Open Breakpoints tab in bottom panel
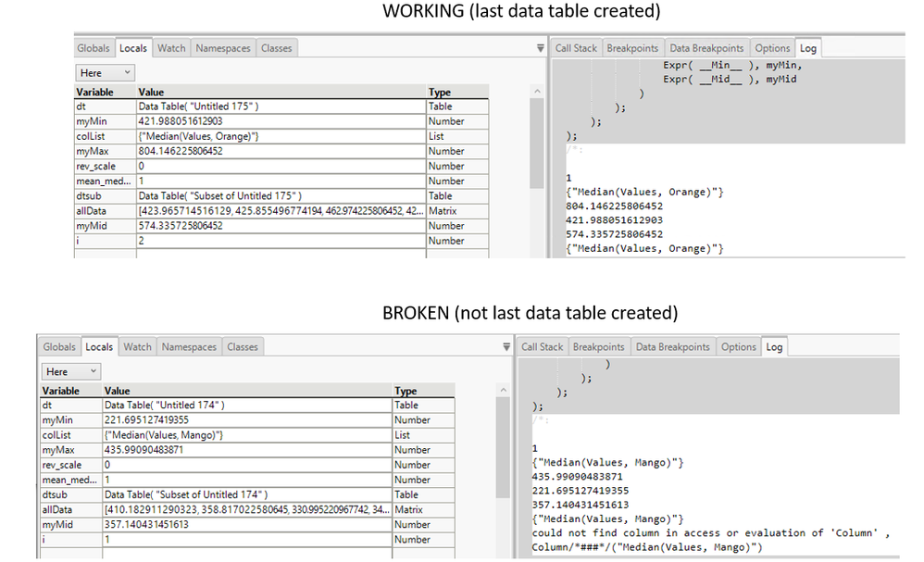924x562 pixels. [598, 347]
